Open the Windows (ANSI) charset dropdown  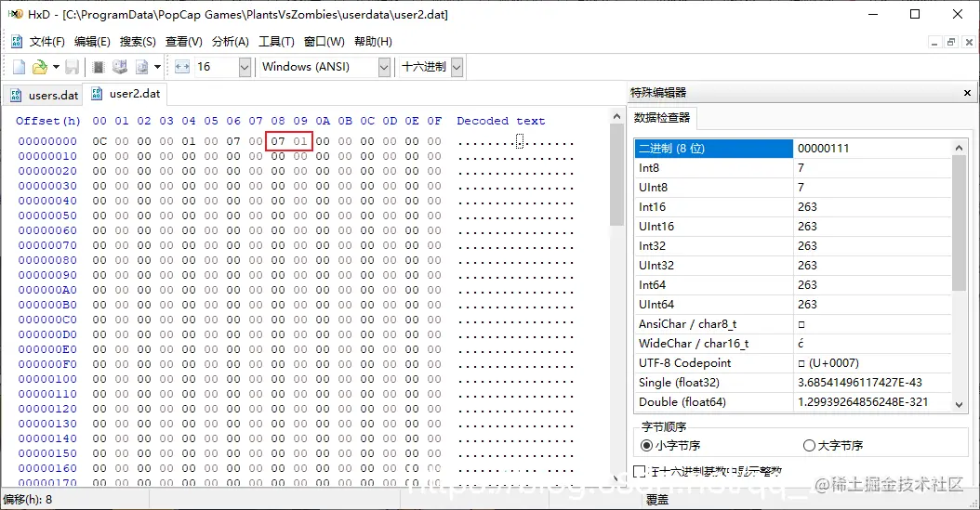(x=384, y=67)
